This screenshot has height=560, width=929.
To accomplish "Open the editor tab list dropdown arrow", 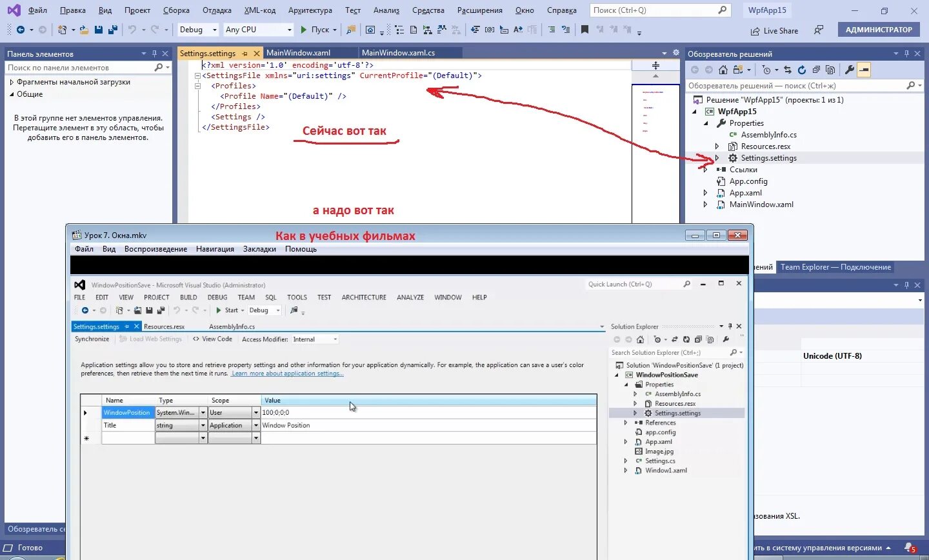I will coord(664,54).
